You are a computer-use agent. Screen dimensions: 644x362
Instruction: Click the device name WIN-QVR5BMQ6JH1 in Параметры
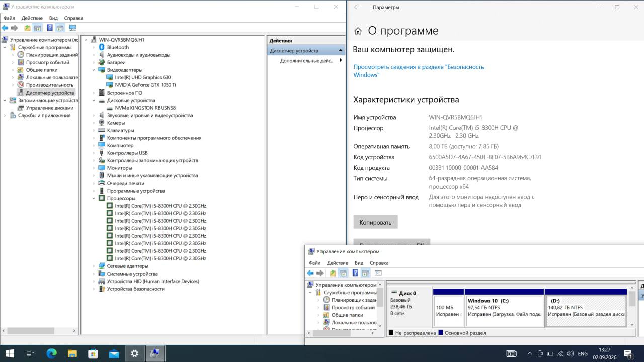[455, 117]
